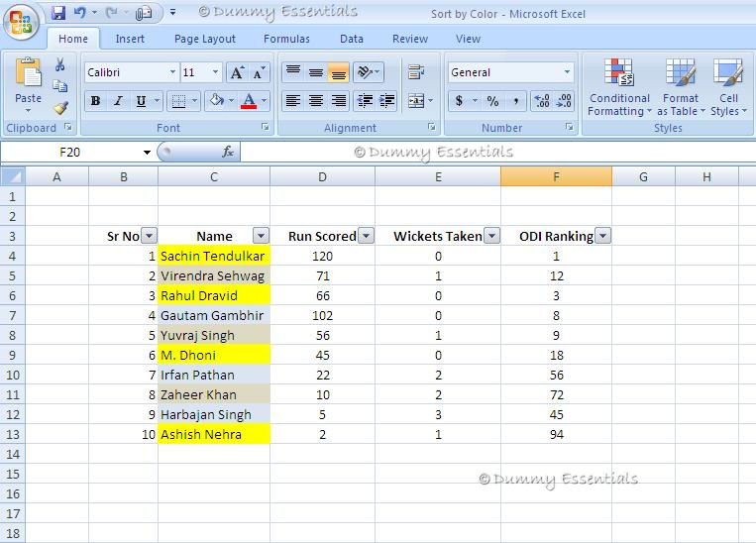Toggle Bold formatting
Viewport: 756px width, 543px height.
(x=95, y=101)
